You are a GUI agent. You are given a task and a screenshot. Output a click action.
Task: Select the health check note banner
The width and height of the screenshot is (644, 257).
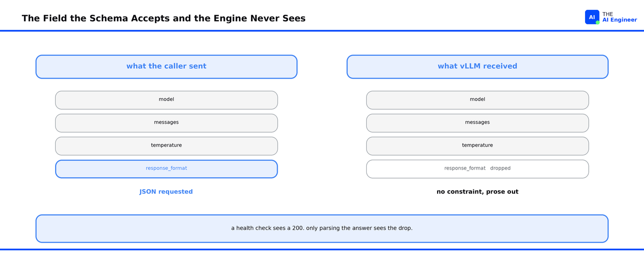321,229
